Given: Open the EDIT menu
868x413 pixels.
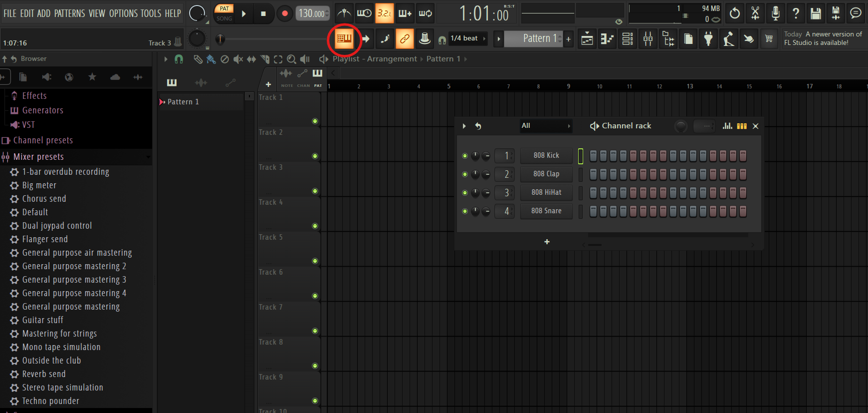Looking at the screenshot, I should click(27, 13).
